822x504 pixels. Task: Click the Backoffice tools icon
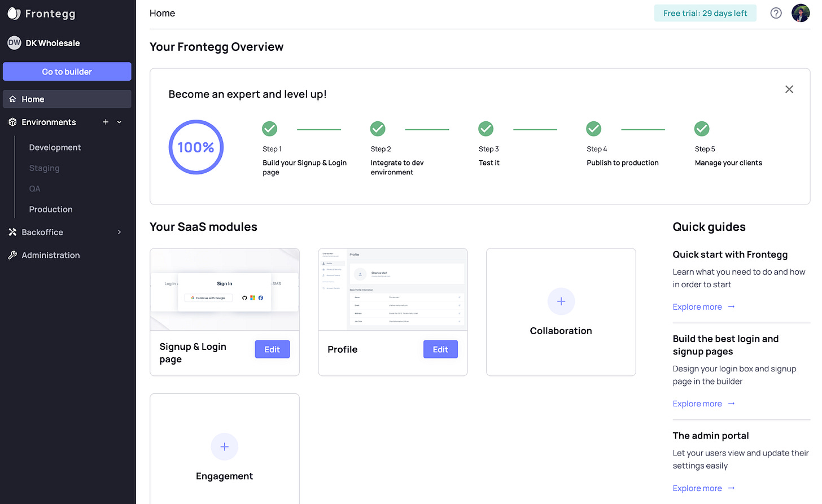coord(12,232)
